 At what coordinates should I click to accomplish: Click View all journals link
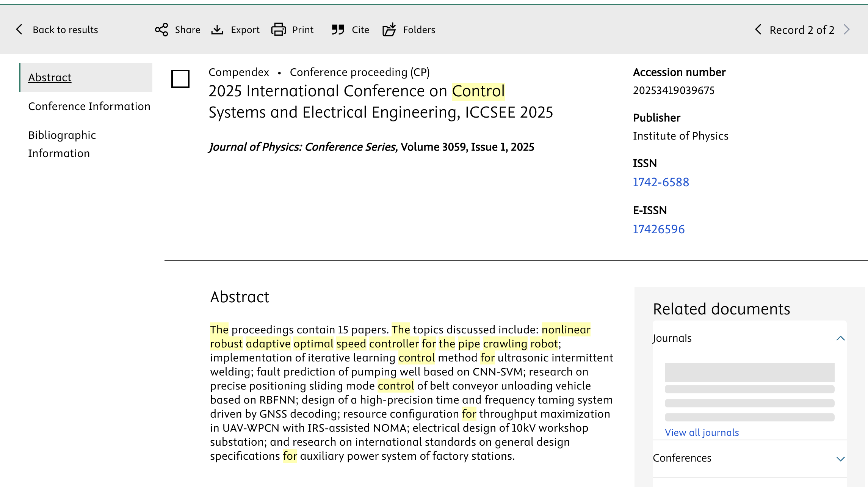(x=702, y=432)
